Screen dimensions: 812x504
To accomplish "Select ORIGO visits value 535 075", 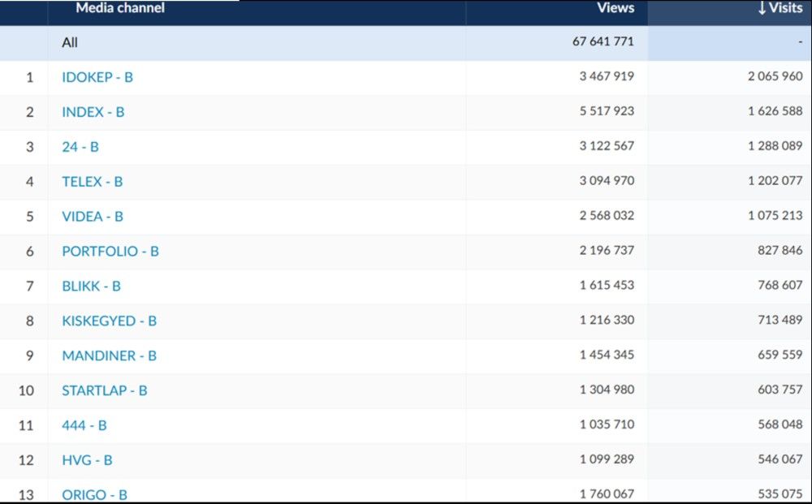I will pyautogui.click(x=780, y=493).
